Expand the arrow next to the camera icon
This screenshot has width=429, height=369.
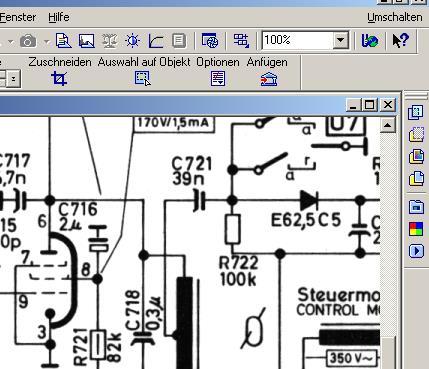pos(46,42)
